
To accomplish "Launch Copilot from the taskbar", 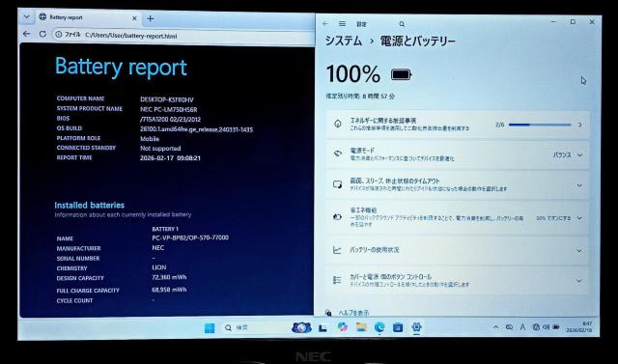I will pyautogui.click(x=343, y=327).
